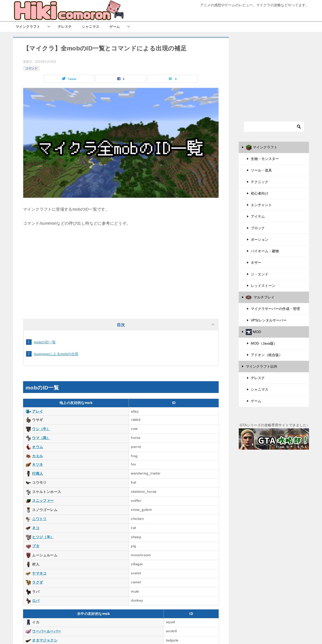Click the Twitter bird Tweet icon
This screenshot has height=644, width=322.
point(64,79)
